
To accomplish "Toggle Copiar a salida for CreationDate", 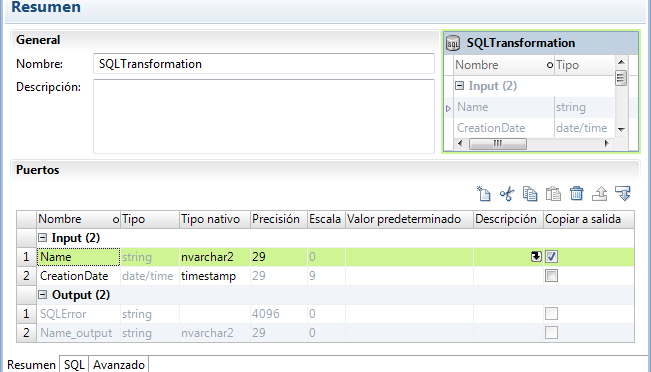I will point(551,276).
